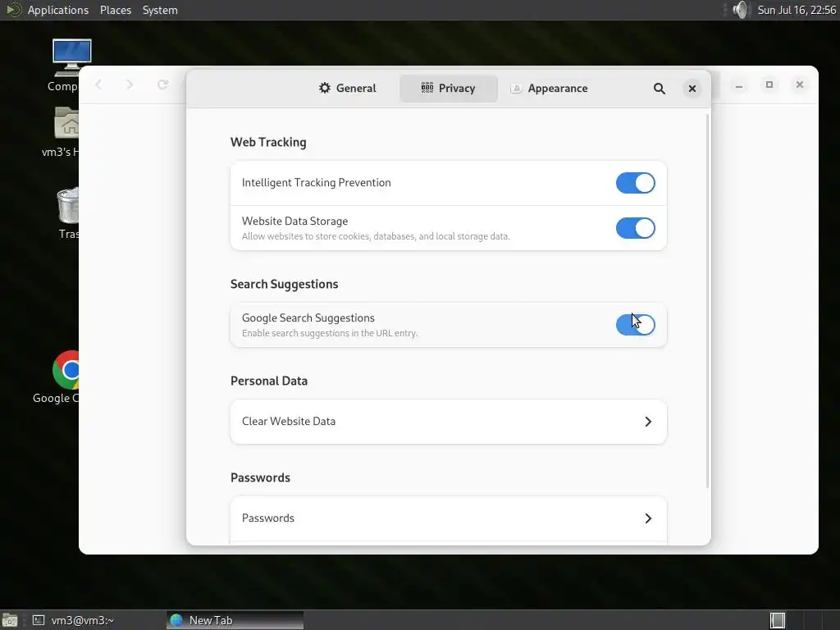
Task: Click the Passwords section heading
Action: point(260,478)
